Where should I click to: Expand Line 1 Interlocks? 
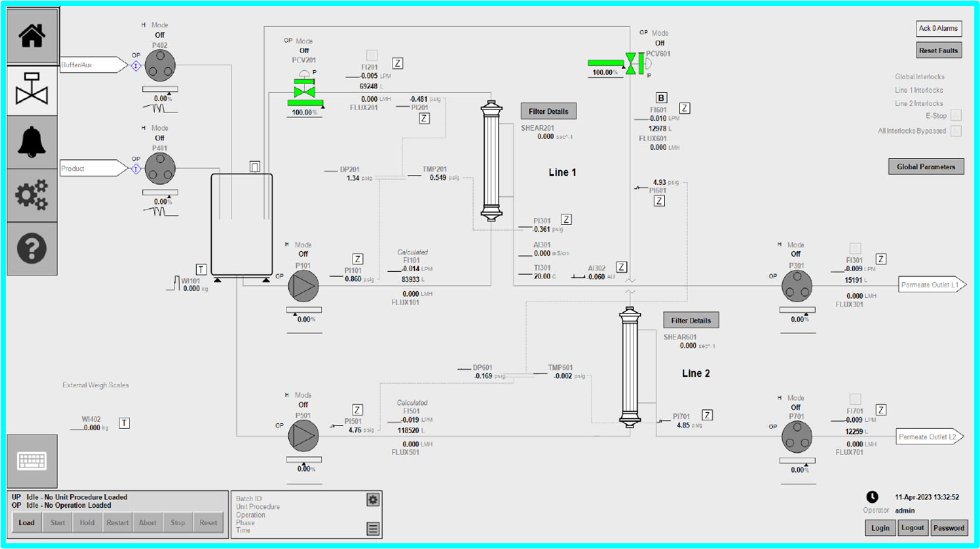coord(918,90)
